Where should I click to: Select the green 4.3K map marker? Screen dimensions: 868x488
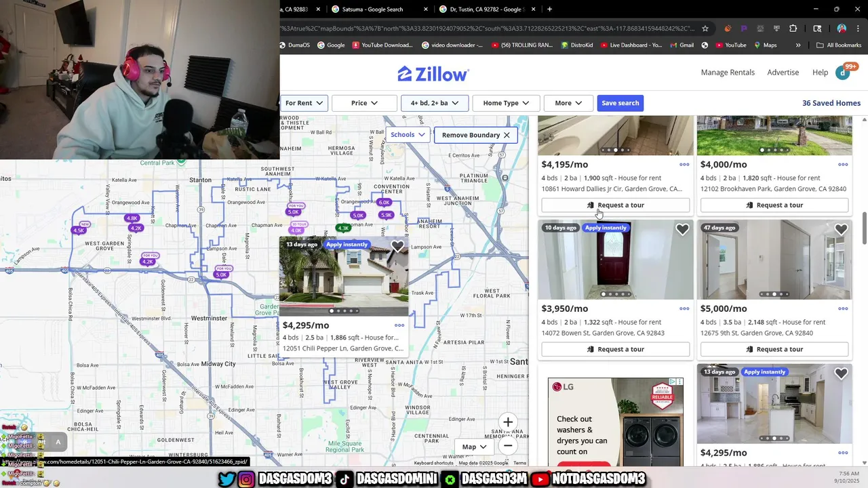344,228
